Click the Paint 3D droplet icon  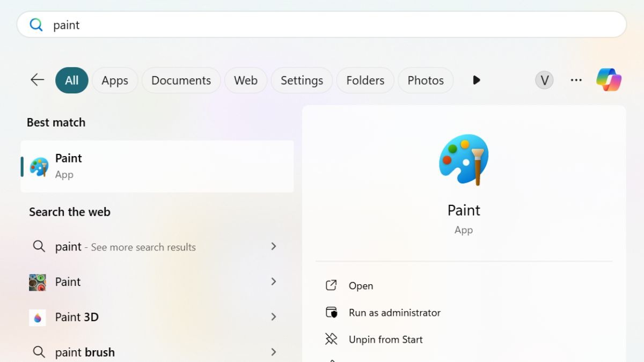(38, 317)
